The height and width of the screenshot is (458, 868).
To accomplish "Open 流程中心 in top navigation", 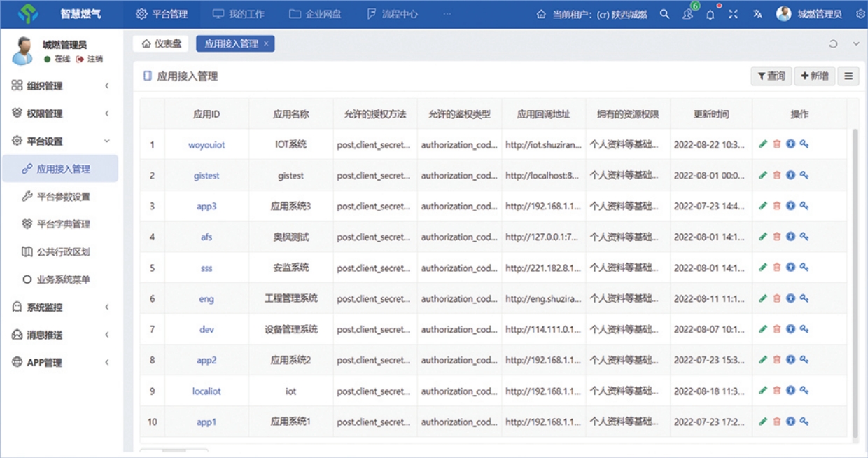I will click(392, 14).
